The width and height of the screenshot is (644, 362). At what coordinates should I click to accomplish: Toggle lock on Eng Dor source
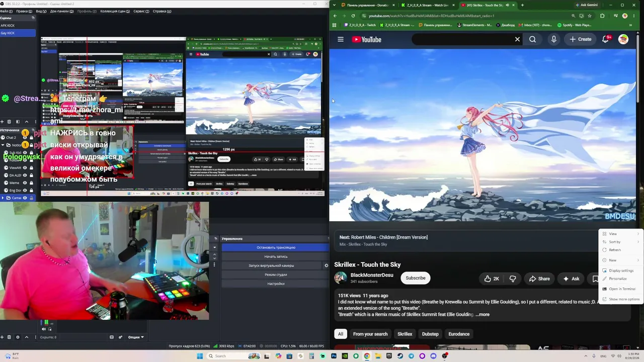pyautogui.click(x=31, y=191)
